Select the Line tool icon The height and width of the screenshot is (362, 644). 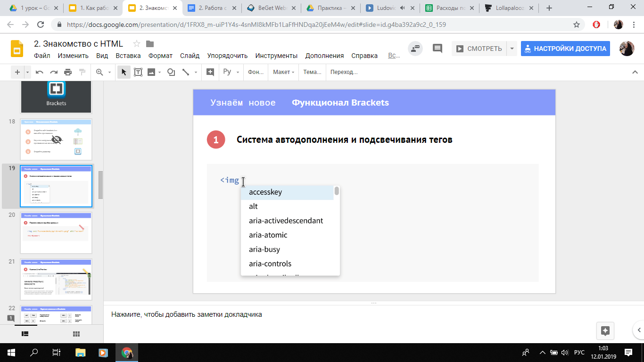pos(185,72)
